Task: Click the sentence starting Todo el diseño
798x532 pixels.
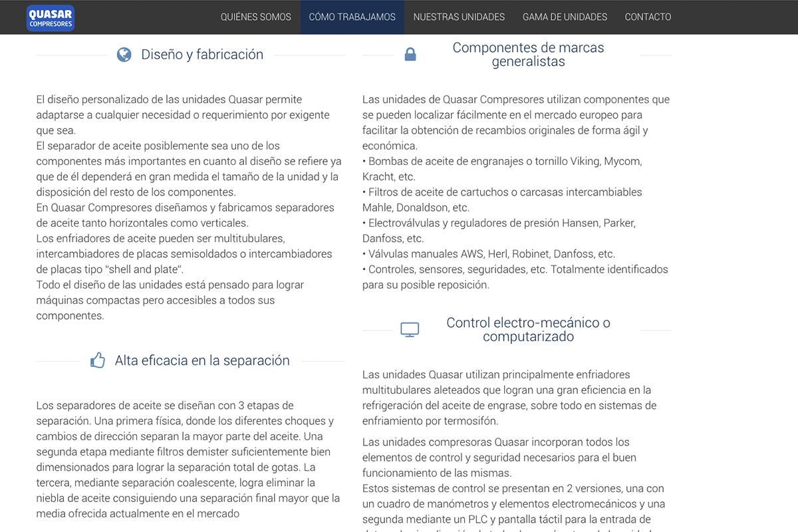Action: click(170, 300)
